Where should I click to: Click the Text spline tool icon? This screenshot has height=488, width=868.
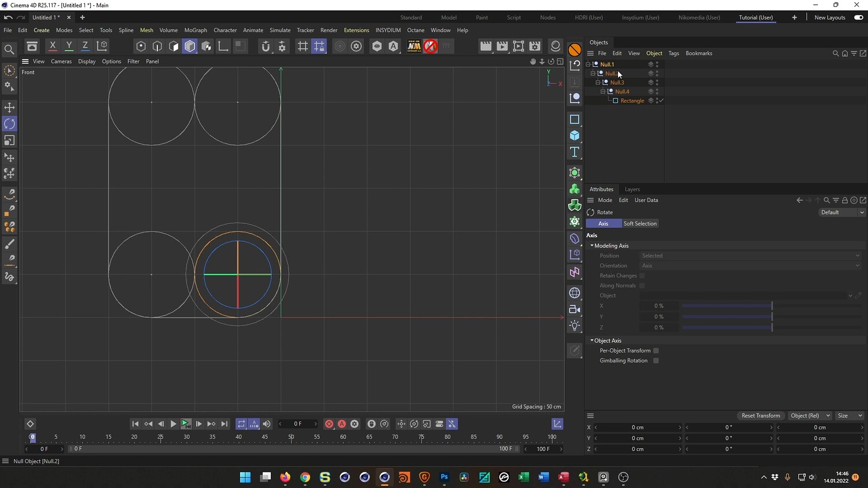574,152
